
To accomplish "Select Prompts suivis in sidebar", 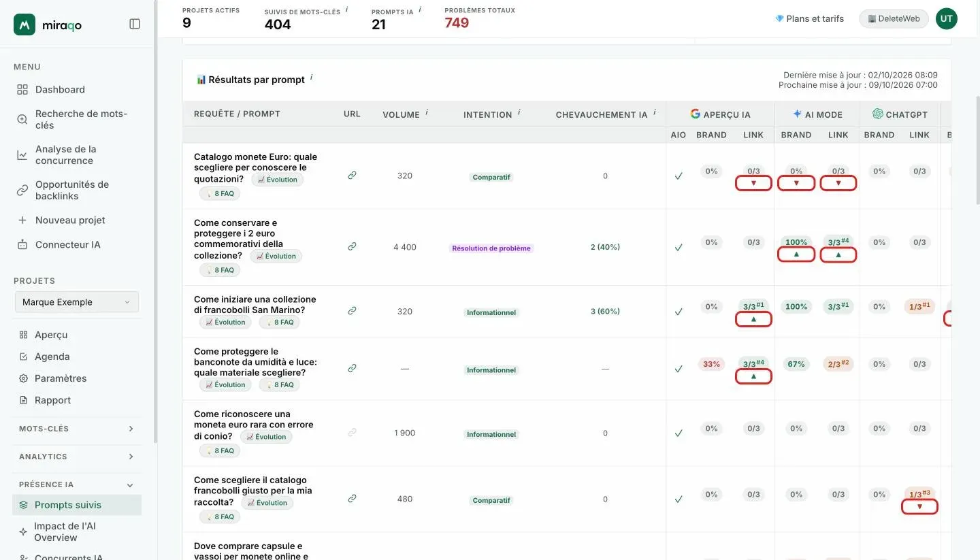I will pyautogui.click(x=76, y=505).
